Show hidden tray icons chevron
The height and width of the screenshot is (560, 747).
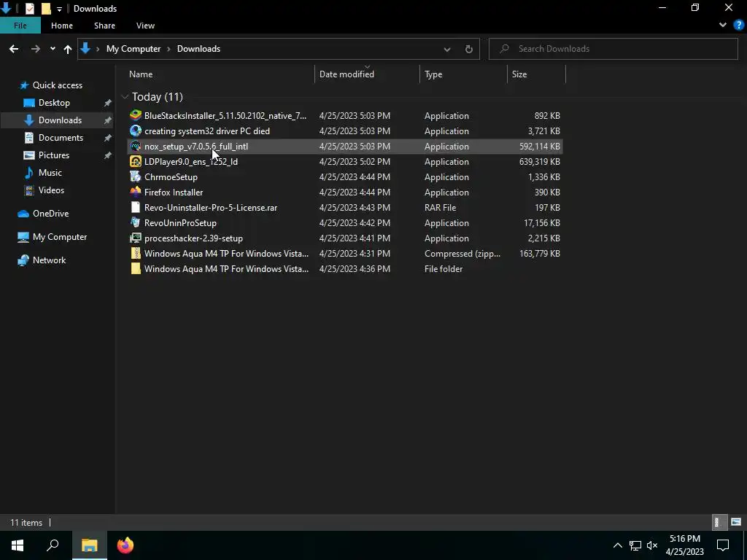click(617, 545)
